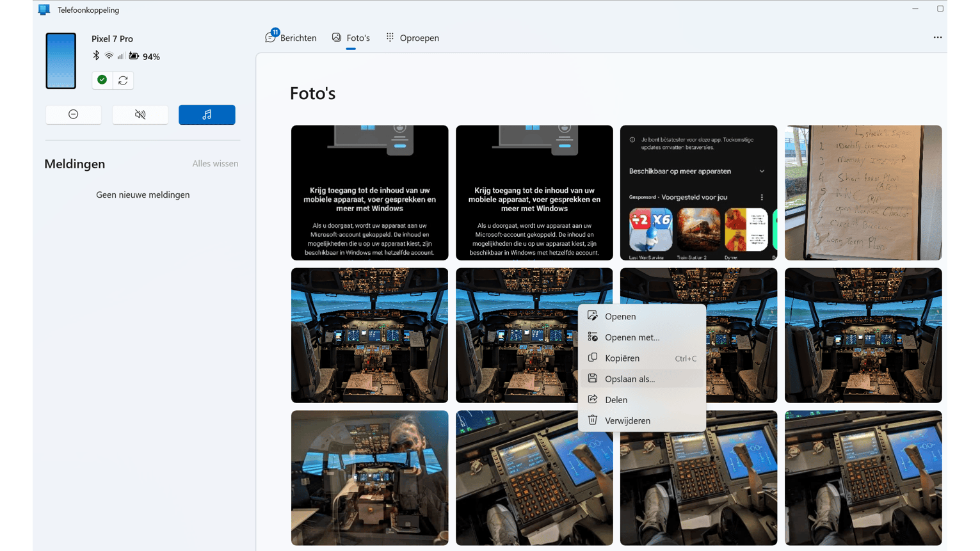Select Delen from the context menu

pyautogui.click(x=642, y=400)
